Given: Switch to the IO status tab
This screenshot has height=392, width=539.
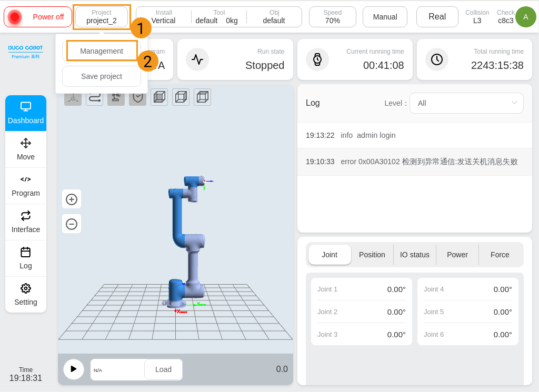Looking at the screenshot, I should click(414, 255).
